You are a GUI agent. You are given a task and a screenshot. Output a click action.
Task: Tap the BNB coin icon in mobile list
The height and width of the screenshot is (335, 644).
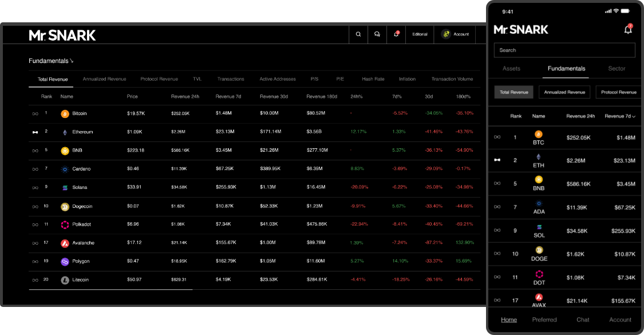[539, 180]
